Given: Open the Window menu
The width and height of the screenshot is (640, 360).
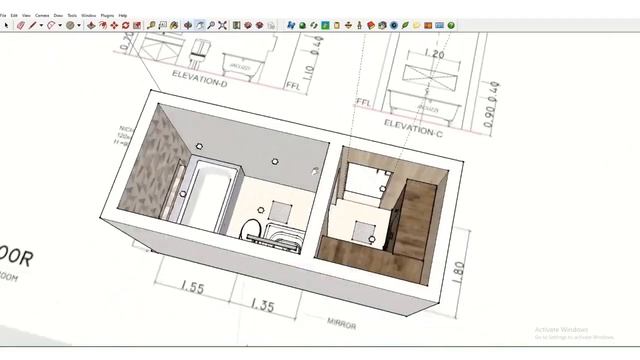Looking at the screenshot, I should 89,16.
